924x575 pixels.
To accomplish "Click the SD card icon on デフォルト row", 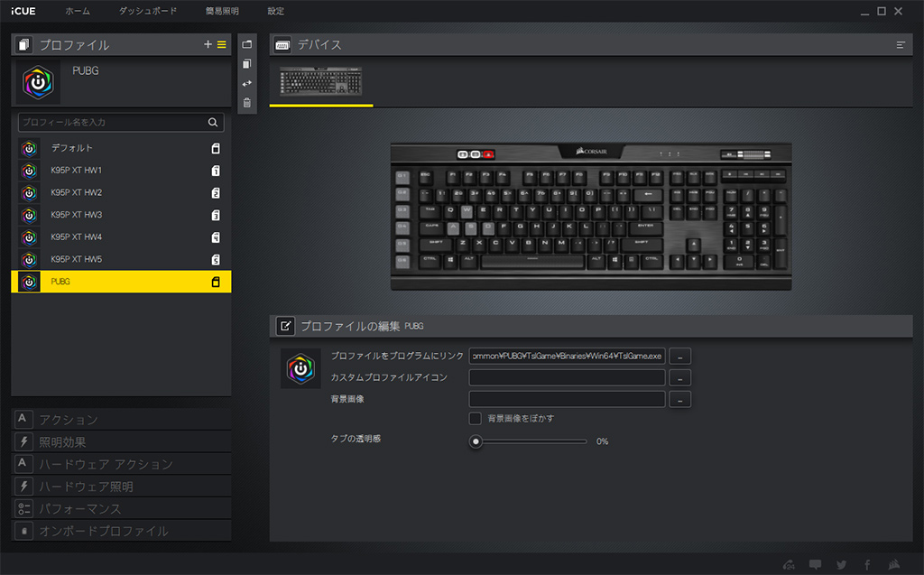I will tap(216, 148).
